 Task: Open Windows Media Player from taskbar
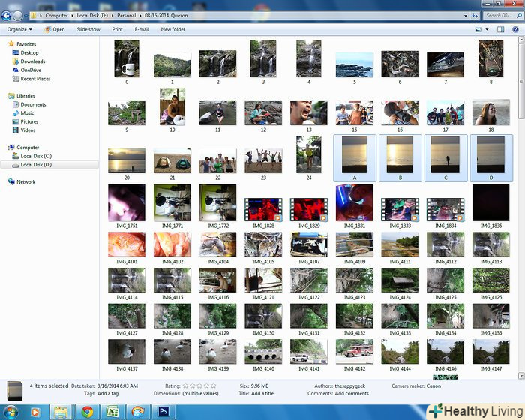point(34,412)
